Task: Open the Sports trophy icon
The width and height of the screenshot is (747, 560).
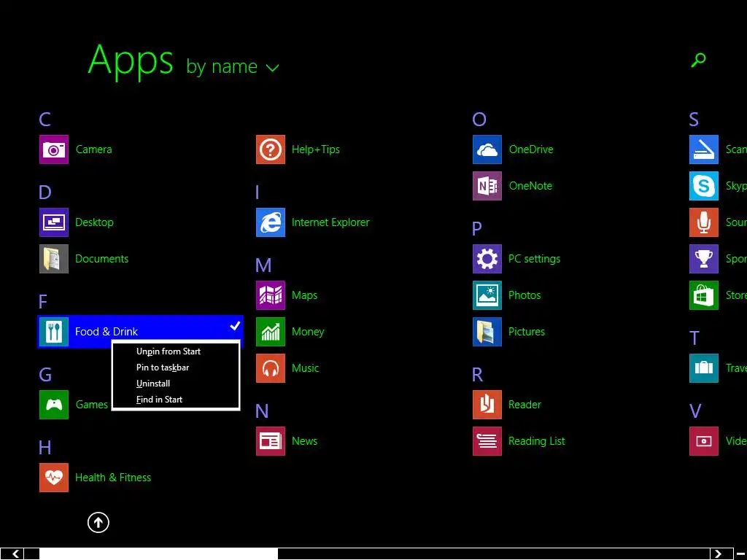Action: 704,259
